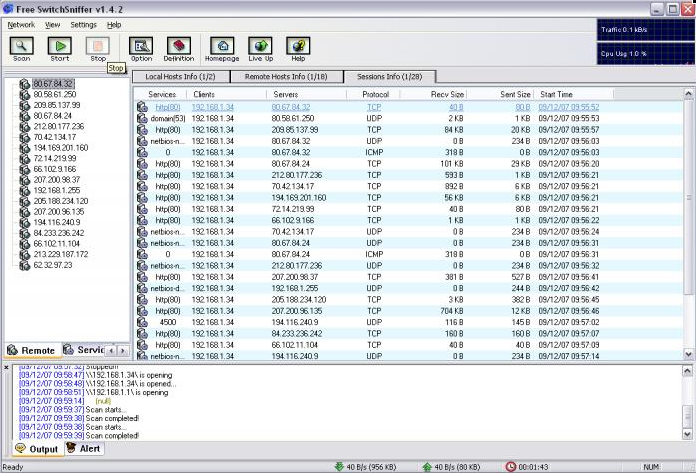Switch to Local Hosts Info tab
Viewport: 696px width, 473px height.
pyautogui.click(x=181, y=77)
